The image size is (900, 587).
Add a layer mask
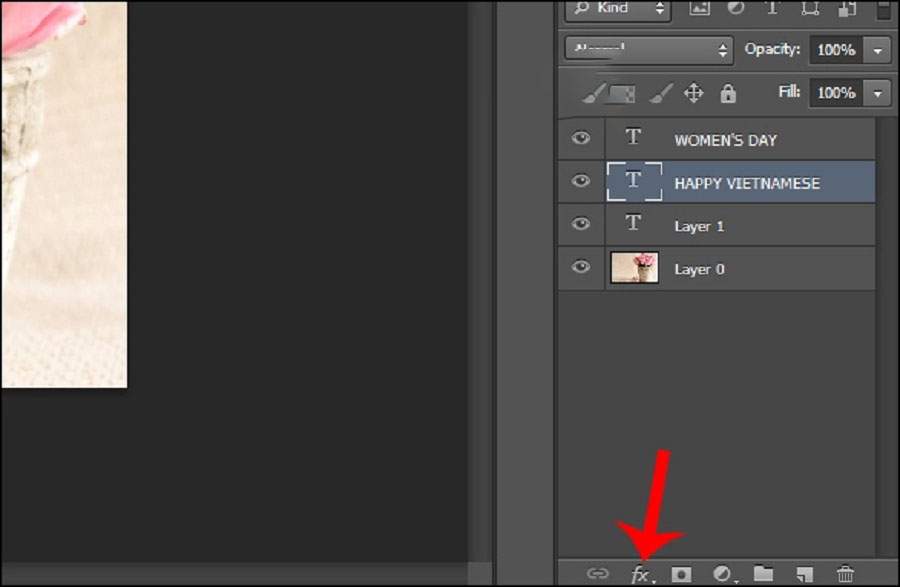(681, 574)
